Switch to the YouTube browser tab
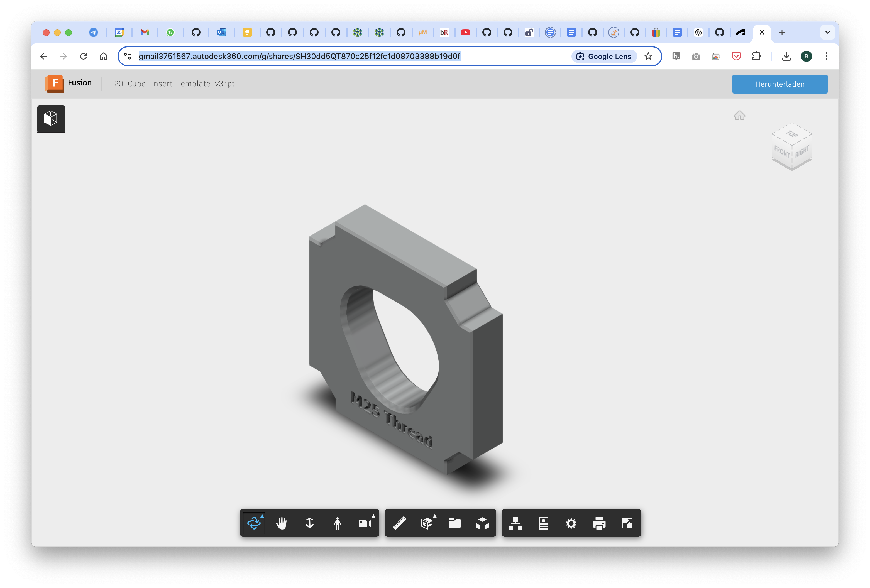 pyautogui.click(x=465, y=32)
